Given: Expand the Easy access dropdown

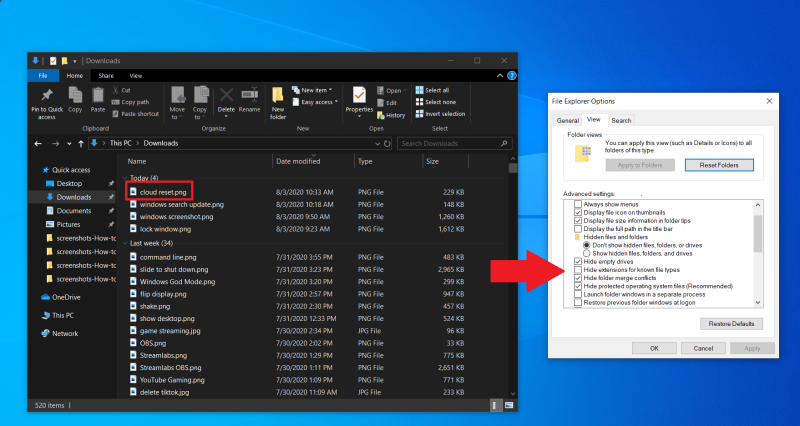Looking at the screenshot, I should (x=336, y=102).
